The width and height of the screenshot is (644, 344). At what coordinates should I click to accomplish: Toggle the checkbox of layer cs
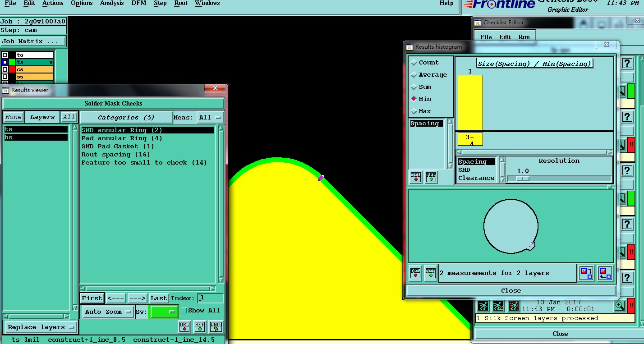[5, 69]
